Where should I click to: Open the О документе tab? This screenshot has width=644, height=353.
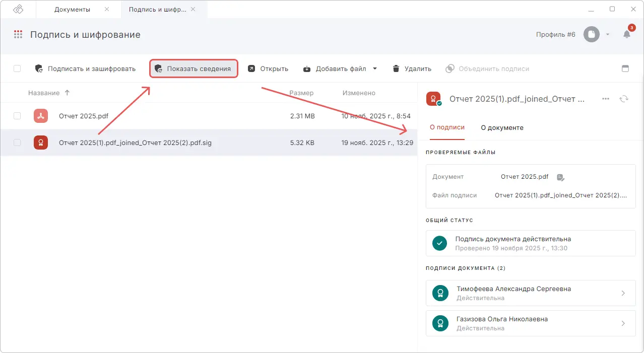pyautogui.click(x=502, y=128)
